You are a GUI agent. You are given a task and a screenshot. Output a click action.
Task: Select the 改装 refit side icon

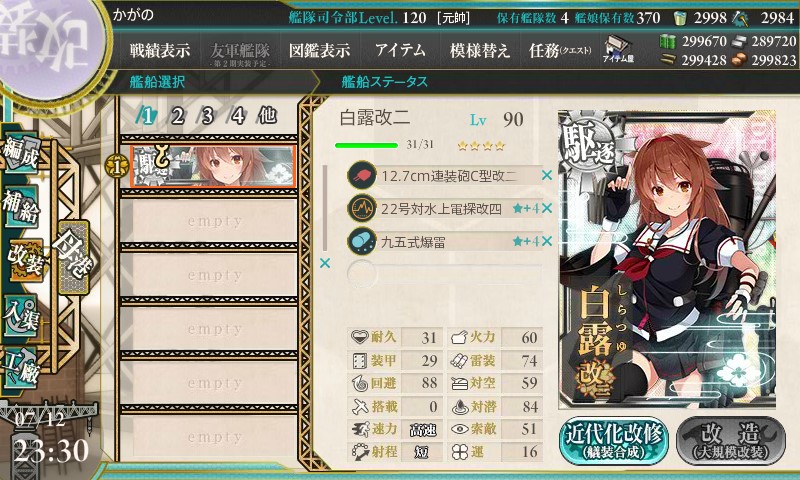(x=24, y=259)
